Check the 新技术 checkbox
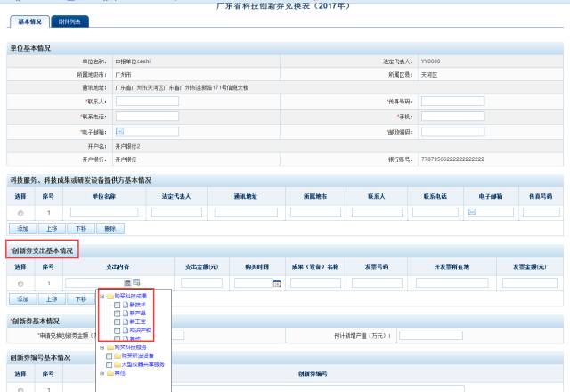This screenshot has height=392, width=570. coord(116,306)
